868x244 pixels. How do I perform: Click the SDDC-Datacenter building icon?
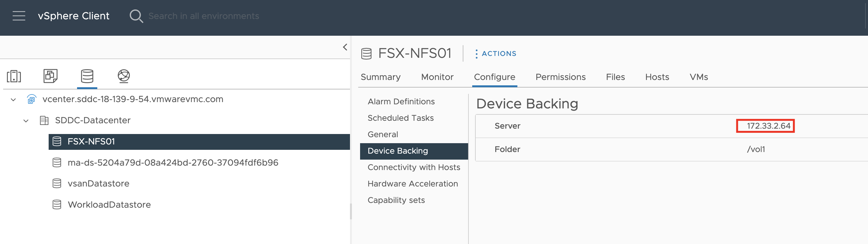[x=44, y=120]
